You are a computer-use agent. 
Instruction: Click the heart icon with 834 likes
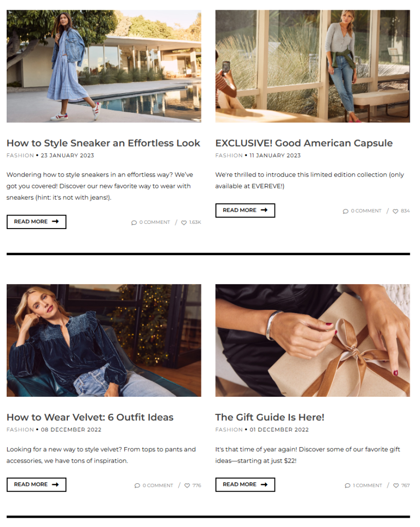click(395, 212)
